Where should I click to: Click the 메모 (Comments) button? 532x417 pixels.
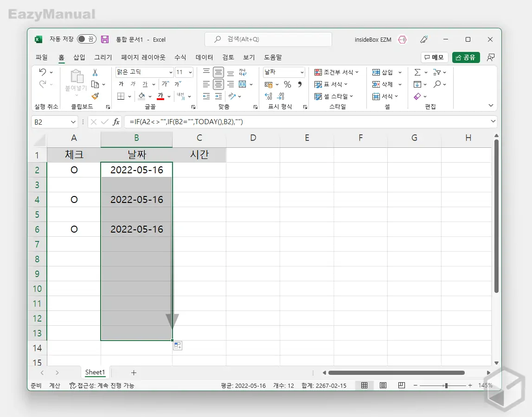(434, 57)
